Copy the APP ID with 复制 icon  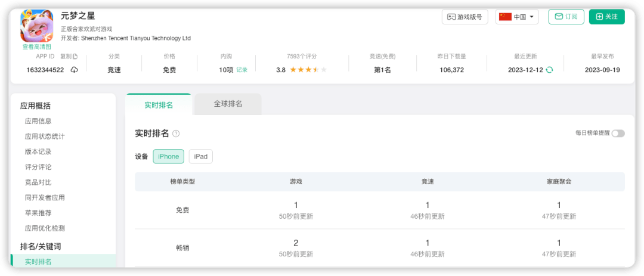click(x=69, y=57)
